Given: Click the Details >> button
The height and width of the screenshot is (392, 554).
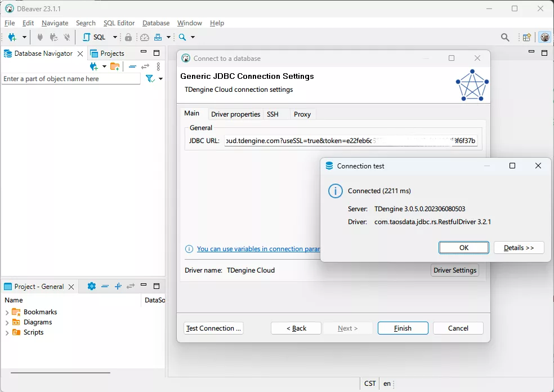Looking at the screenshot, I should click(519, 248).
